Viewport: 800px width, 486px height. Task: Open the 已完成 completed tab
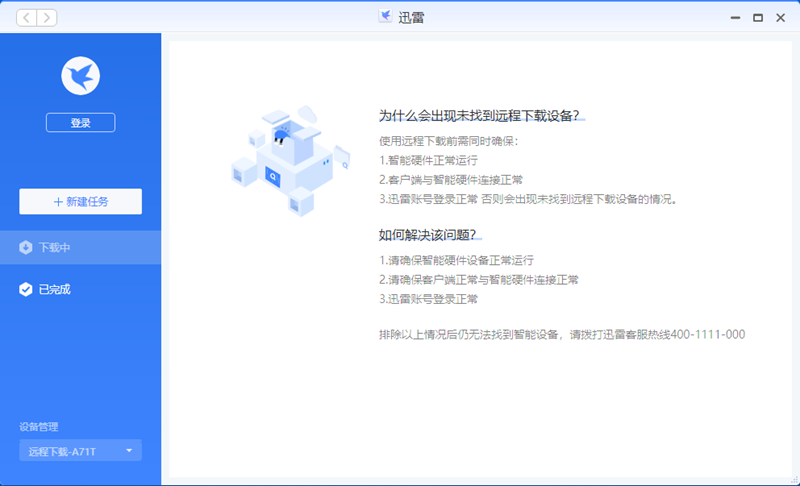81,289
